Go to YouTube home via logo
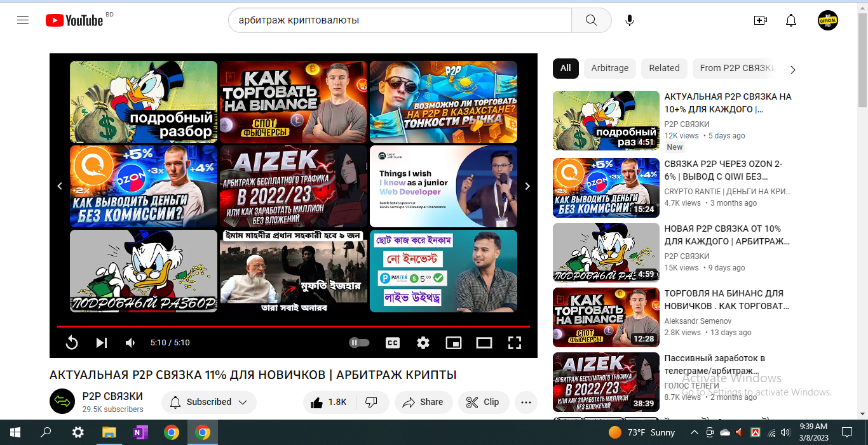The height and width of the screenshot is (445, 868). point(74,20)
